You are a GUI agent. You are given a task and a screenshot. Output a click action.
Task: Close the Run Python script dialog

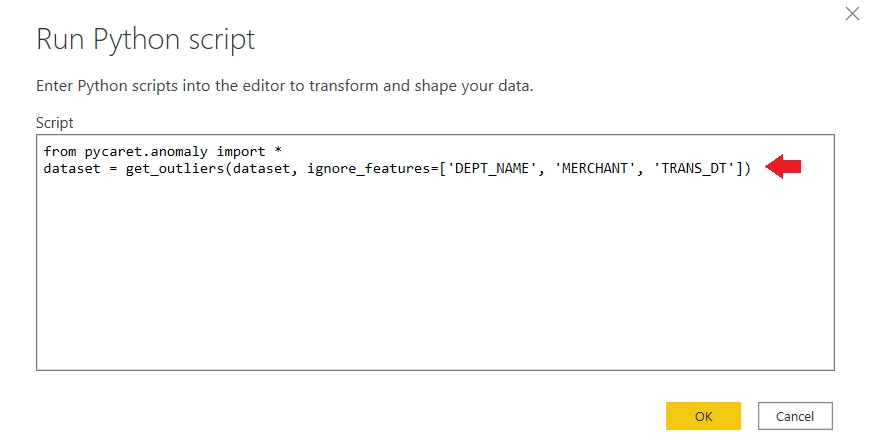tap(852, 14)
